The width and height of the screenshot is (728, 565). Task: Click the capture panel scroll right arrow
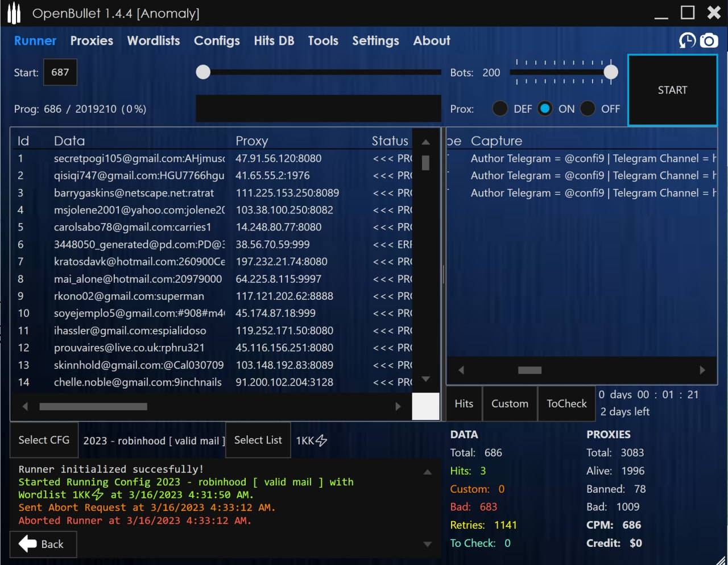pyautogui.click(x=702, y=370)
